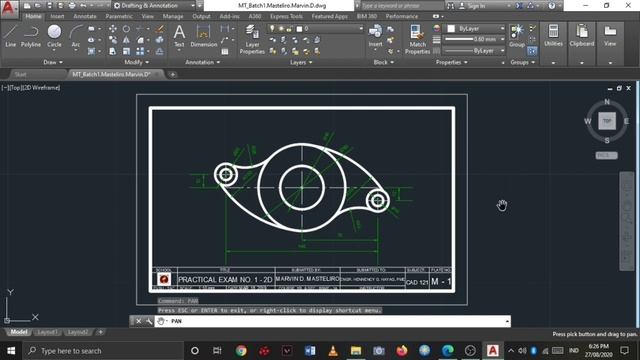The height and width of the screenshot is (360, 640).
Task: Click the Hatch tool in Draw panel
Action: 91,51
